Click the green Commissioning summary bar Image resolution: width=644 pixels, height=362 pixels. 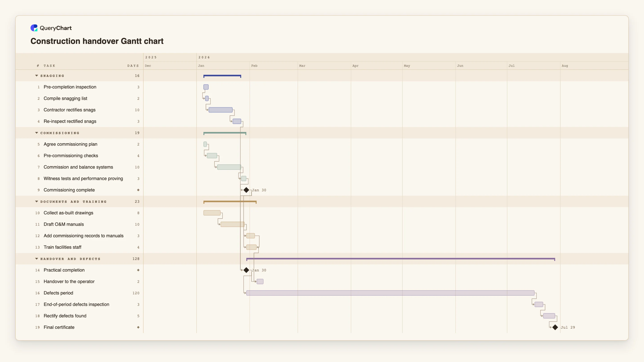click(225, 133)
